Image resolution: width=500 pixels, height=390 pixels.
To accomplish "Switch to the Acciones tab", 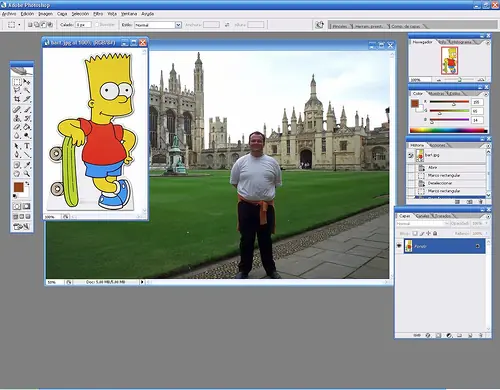I will (437, 145).
